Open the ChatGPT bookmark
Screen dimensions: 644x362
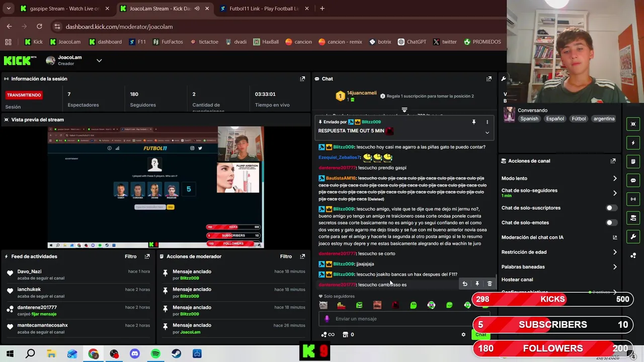(412, 42)
